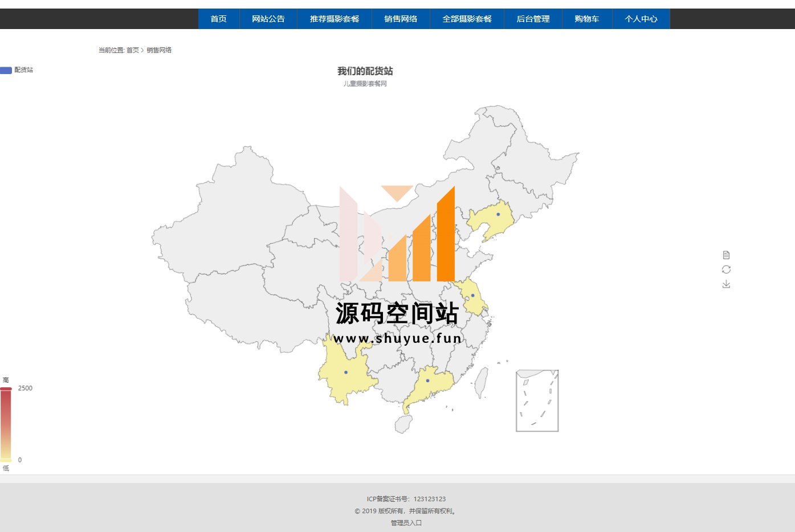Image resolution: width=795 pixels, height=532 pixels.
Task: Click Taiwan island on the map
Action: pyautogui.click(x=482, y=382)
